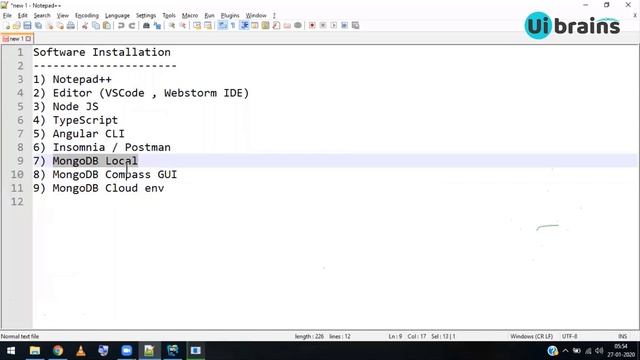Open the ? help menu
Screen dimensions: 640x360
274,15
